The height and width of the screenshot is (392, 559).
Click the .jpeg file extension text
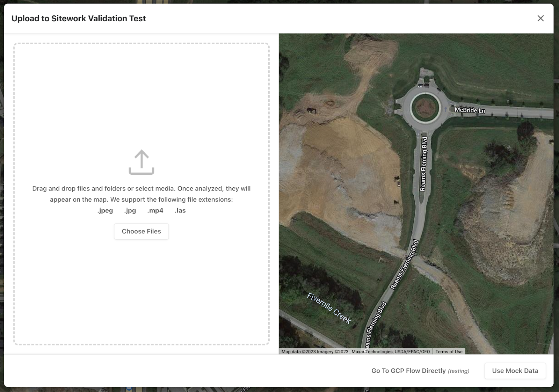tap(105, 210)
